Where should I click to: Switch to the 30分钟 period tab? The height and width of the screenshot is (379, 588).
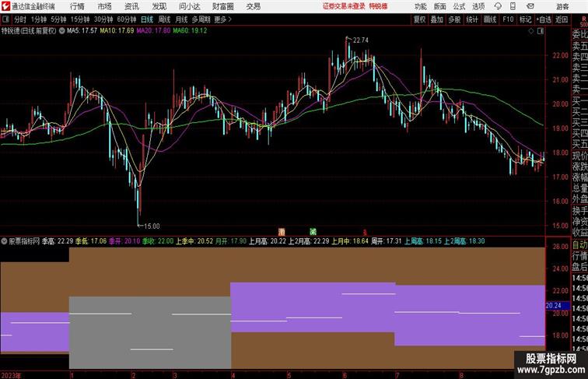(x=103, y=19)
